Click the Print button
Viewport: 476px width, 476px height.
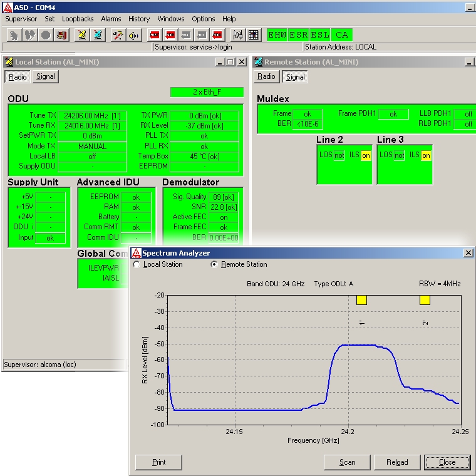coord(158,462)
